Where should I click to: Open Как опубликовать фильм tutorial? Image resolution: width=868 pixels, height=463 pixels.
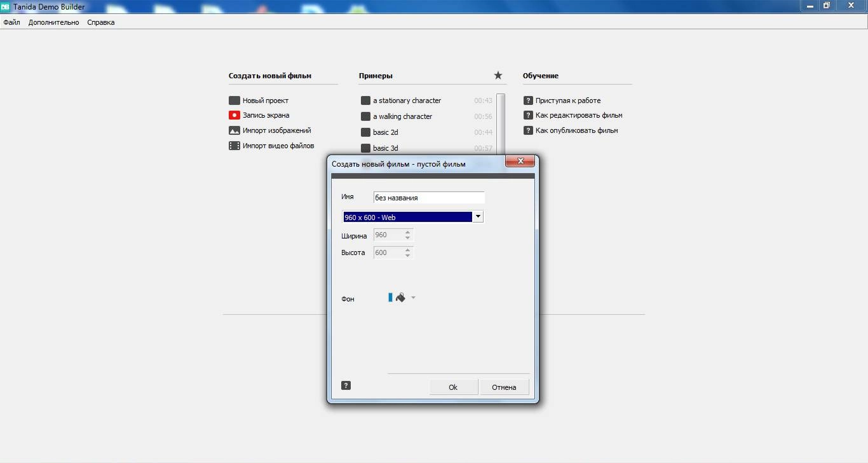577,130
